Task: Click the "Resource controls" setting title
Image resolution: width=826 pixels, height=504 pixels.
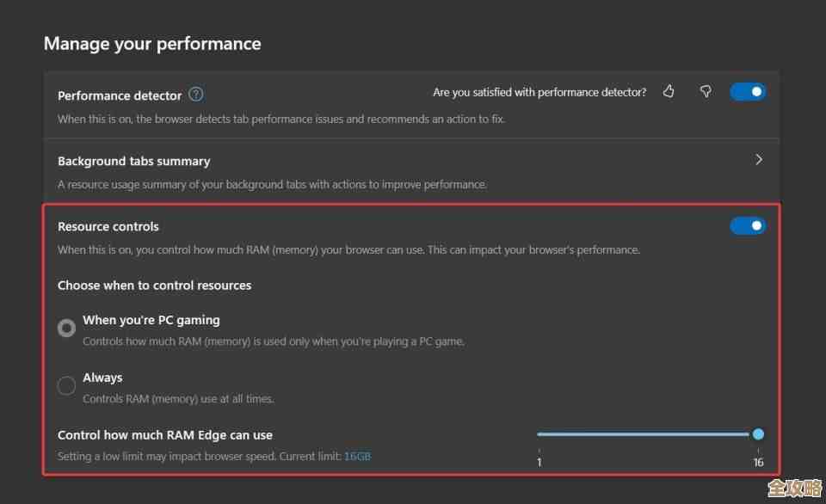Action: [x=108, y=226]
